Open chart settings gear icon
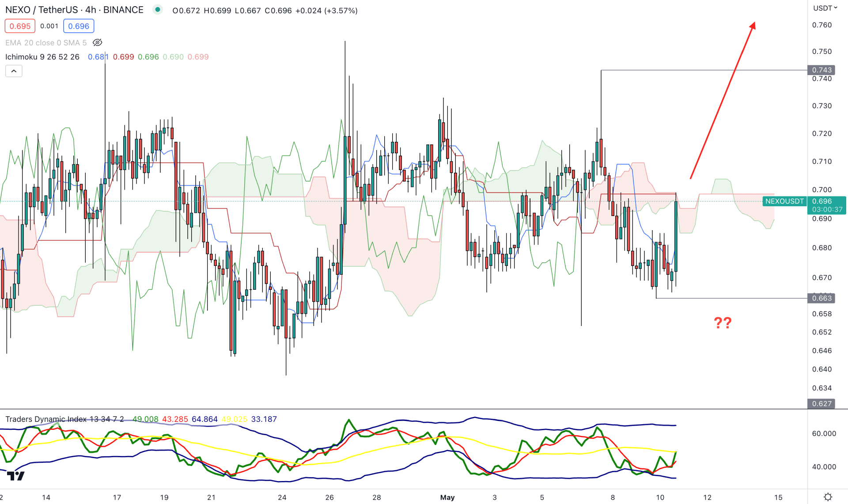Viewport: 848px width, 504px height. click(x=828, y=497)
